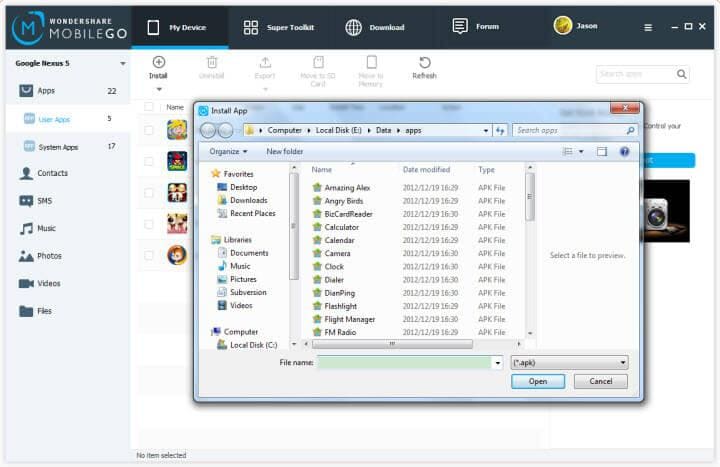
Task: Click the File name input field
Action: [x=404, y=363]
